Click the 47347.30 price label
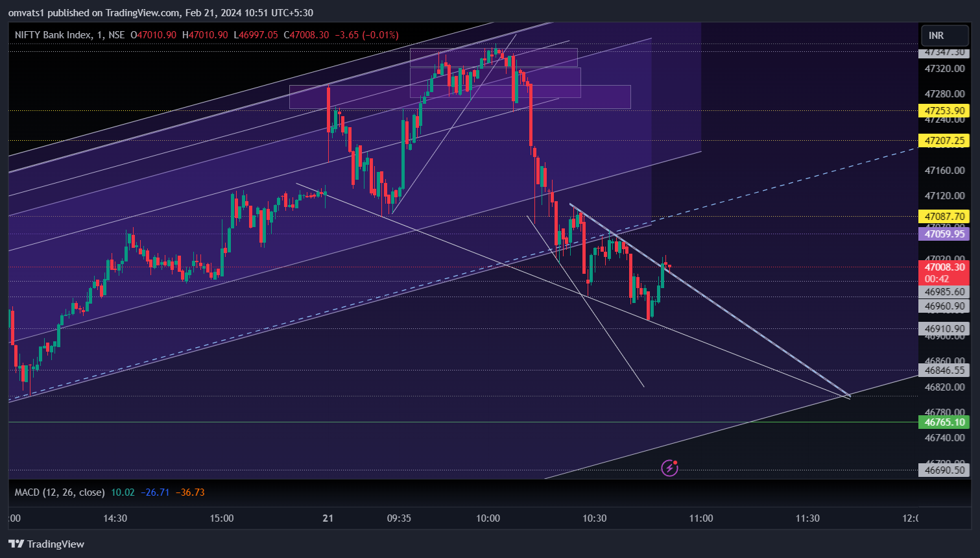The image size is (980, 558). (x=944, y=52)
